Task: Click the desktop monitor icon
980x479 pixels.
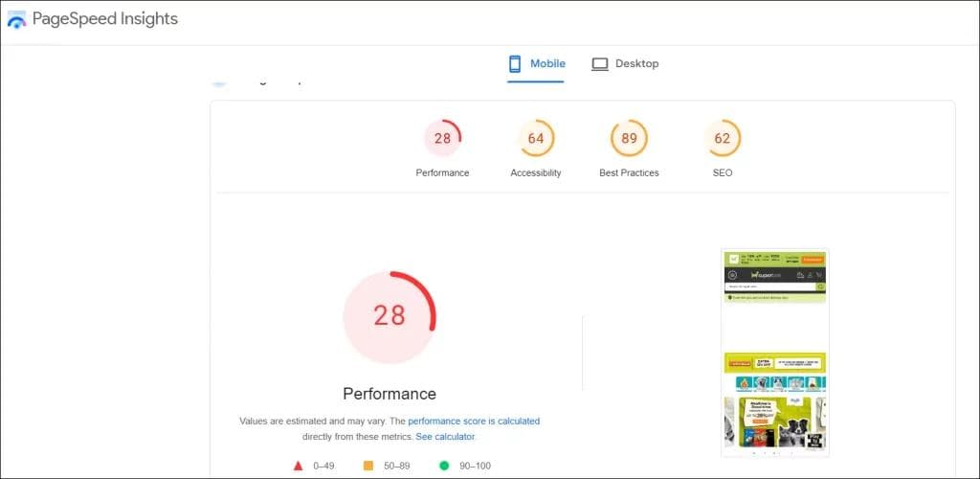Action: [x=600, y=64]
